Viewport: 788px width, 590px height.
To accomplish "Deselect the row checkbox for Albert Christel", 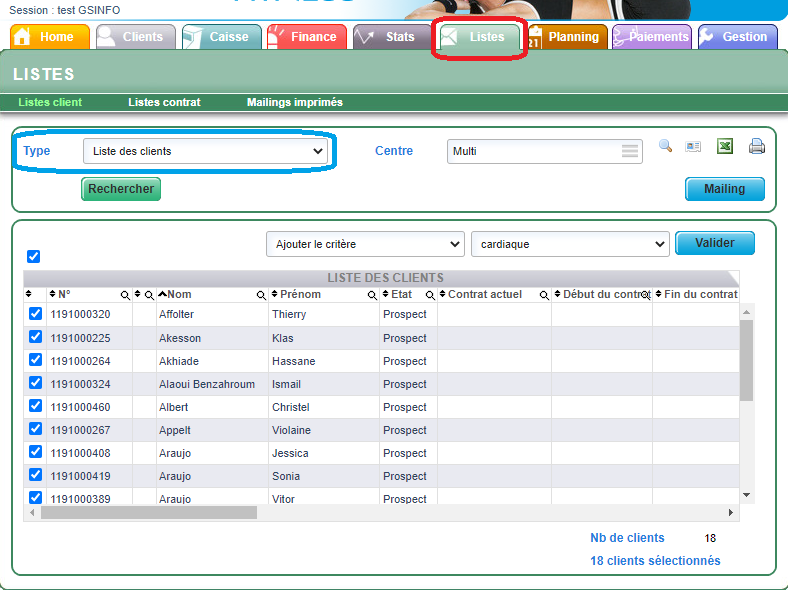I will (x=36, y=406).
